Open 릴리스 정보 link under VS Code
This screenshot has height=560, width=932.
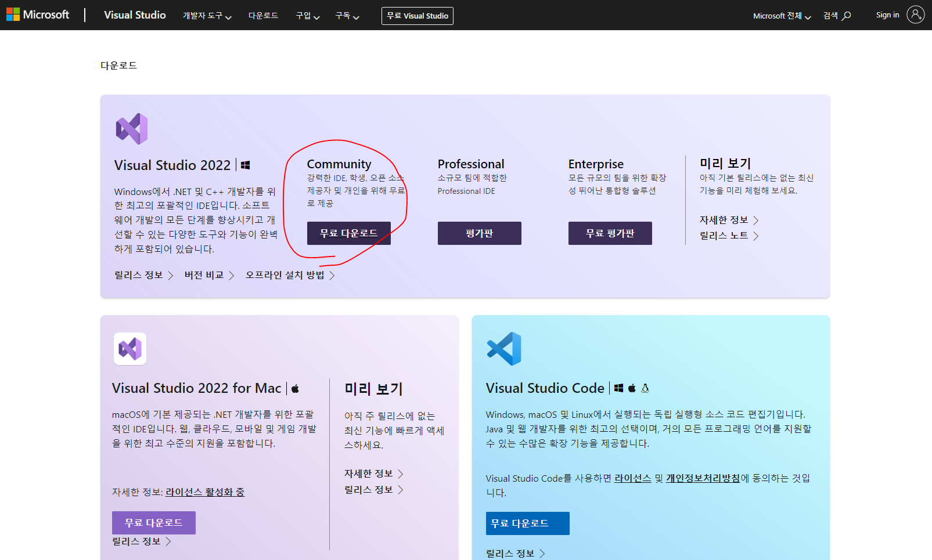point(515,554)
